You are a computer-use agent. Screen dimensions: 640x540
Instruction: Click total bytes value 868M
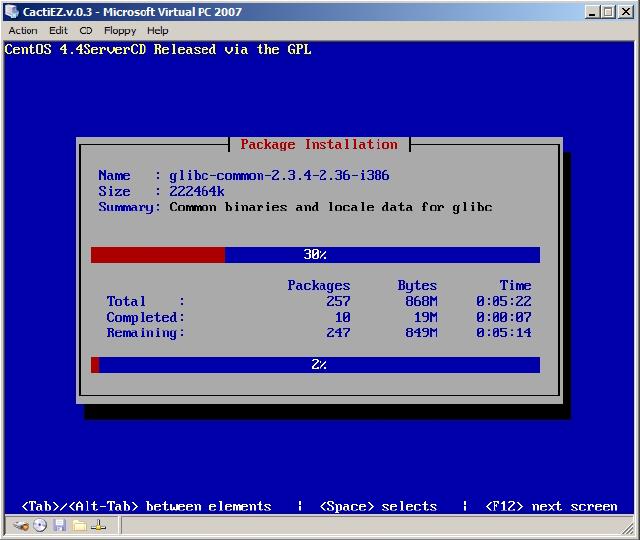click(x=421, y=301)
